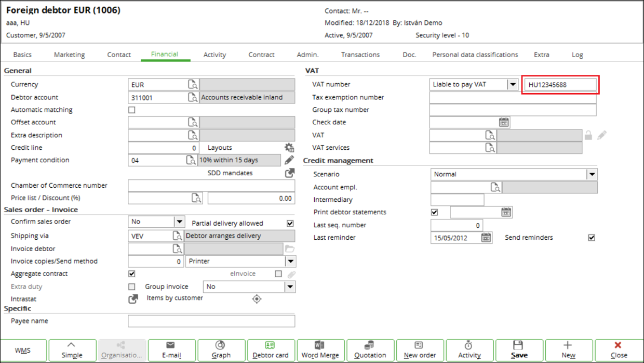Screen dimensions: 644x363
Task: Open the Intrastat link icon
Action: click(133, 299)
